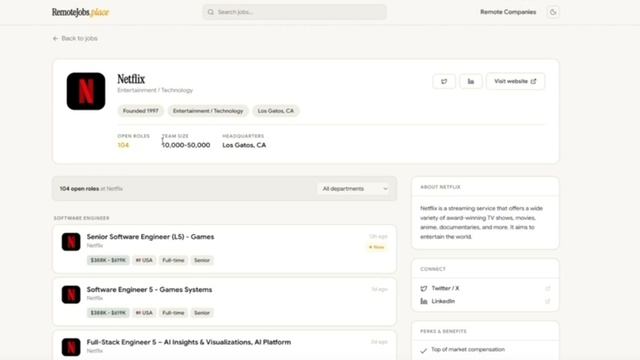Click Top of market compensation perk text

click(468, 349)
